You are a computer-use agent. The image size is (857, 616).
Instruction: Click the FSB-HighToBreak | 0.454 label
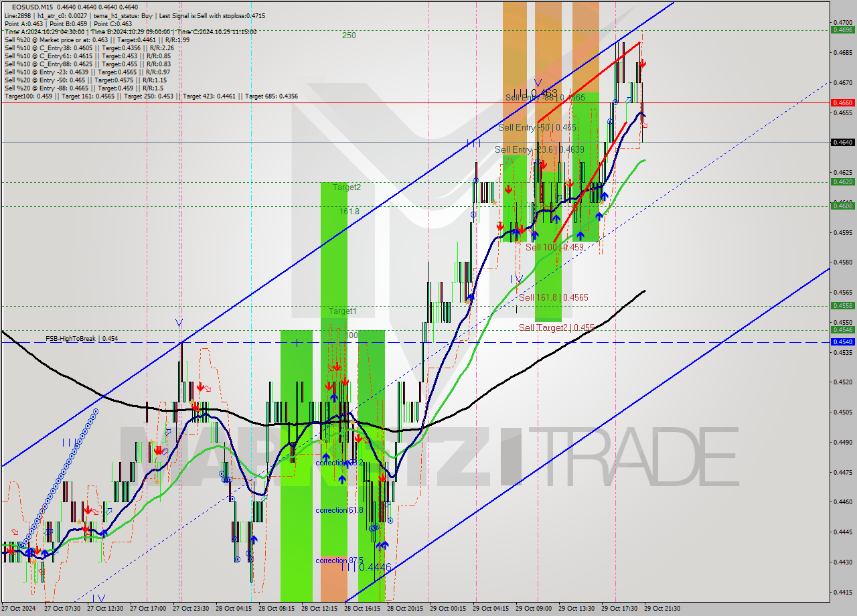(82, 339)
